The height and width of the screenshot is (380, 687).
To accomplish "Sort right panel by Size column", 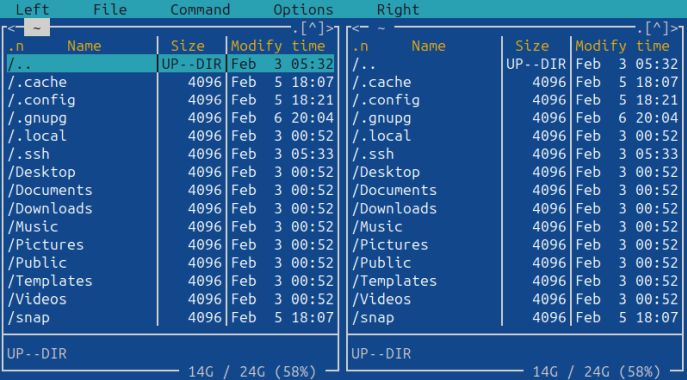I will point(532,46).
